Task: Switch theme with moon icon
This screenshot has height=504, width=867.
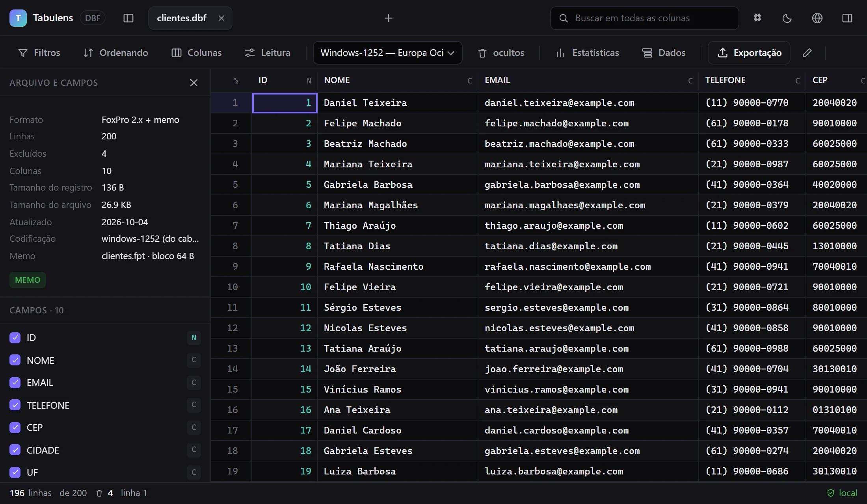Action: pyautogui.click(x=787, y=18)
